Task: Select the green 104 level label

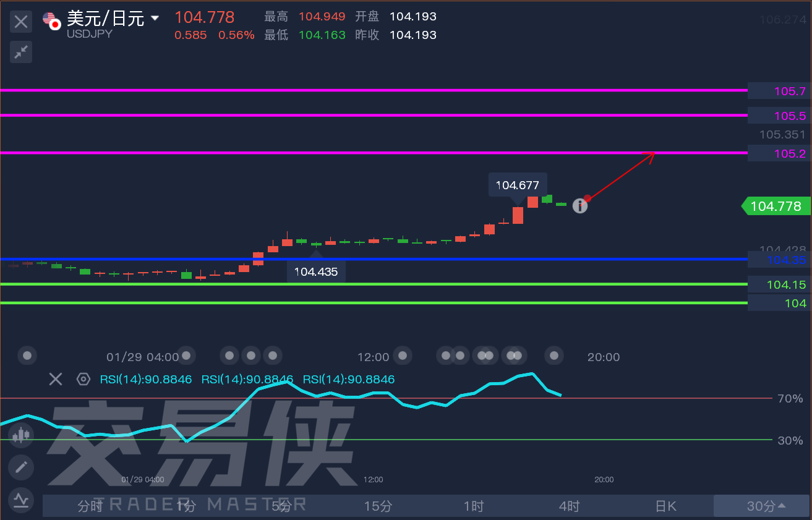Action: [779, 303]
